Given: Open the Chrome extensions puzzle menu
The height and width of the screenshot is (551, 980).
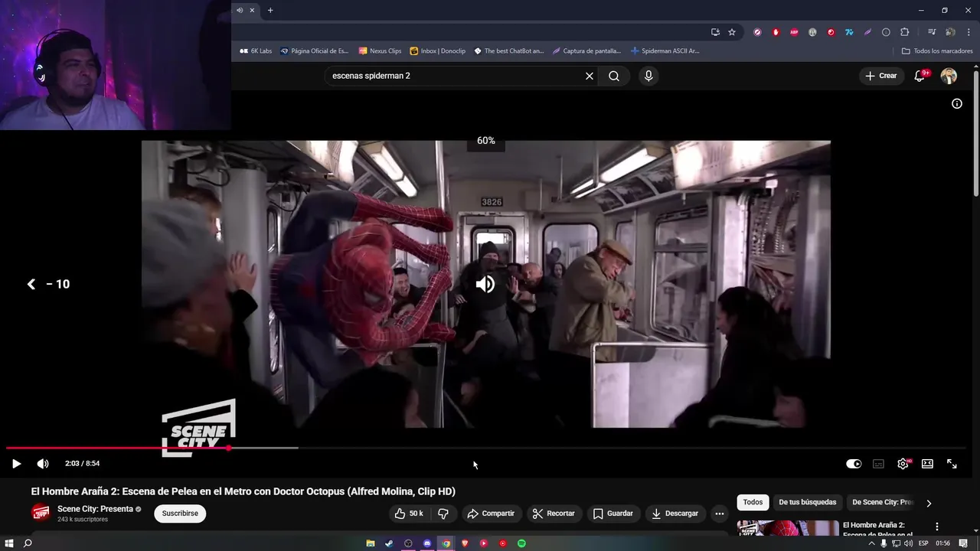Looking at the screenshot, I should tap(904, 32).
